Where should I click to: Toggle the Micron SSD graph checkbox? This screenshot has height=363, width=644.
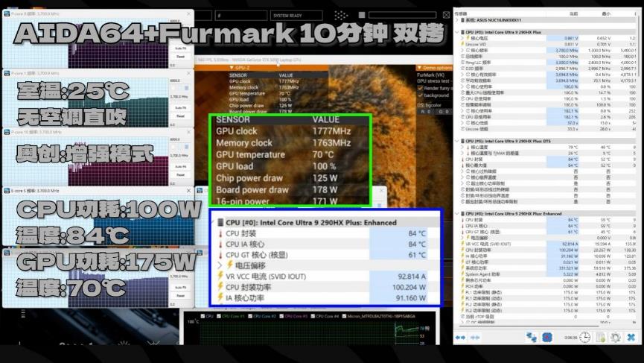(344, 316)
